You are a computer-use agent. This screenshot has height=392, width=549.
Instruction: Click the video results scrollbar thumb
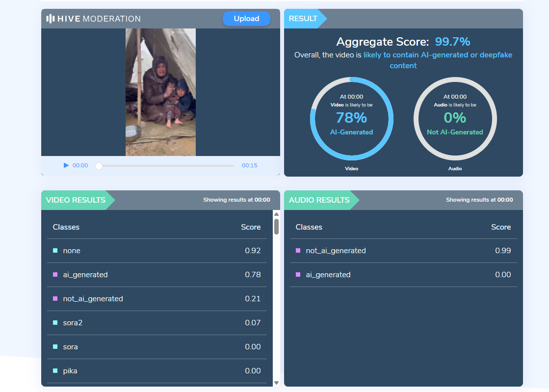(276, 226)
